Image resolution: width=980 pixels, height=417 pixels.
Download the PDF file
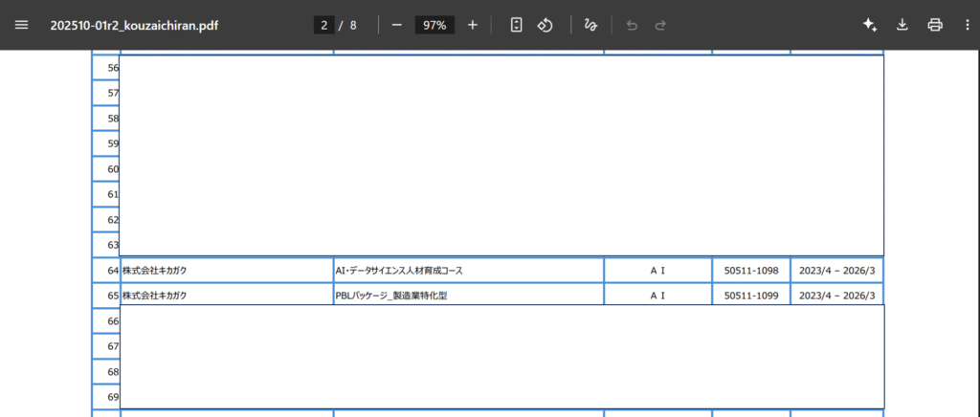tap(902, 25)
